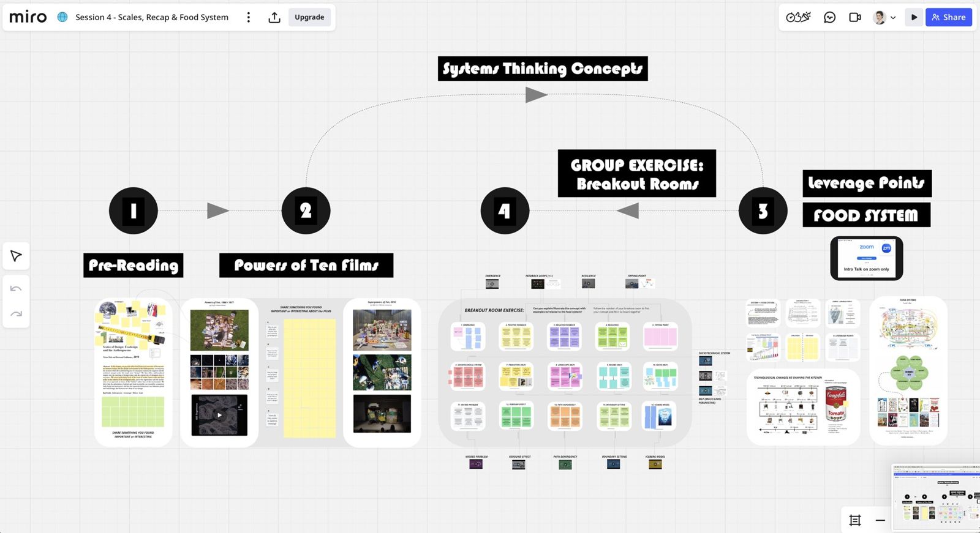Select the cursor pointer tool
Image resolution: width=980 pixels, height=533 pixels.
tap(17, 256)
